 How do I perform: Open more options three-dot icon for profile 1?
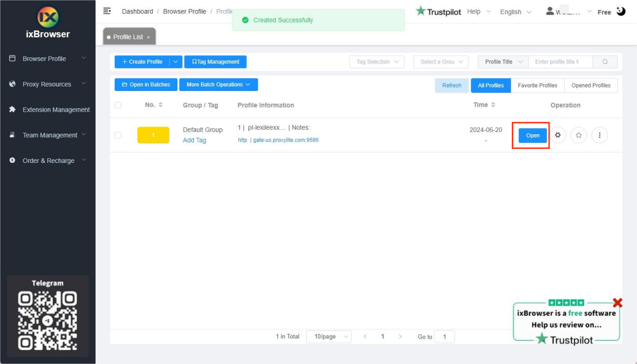600,135
